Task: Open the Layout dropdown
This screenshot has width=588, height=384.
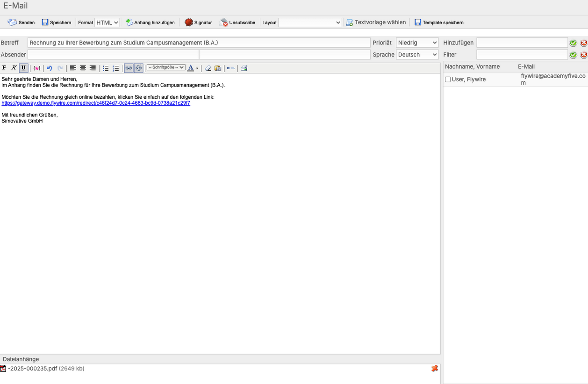Action: (x=310, y=22)
